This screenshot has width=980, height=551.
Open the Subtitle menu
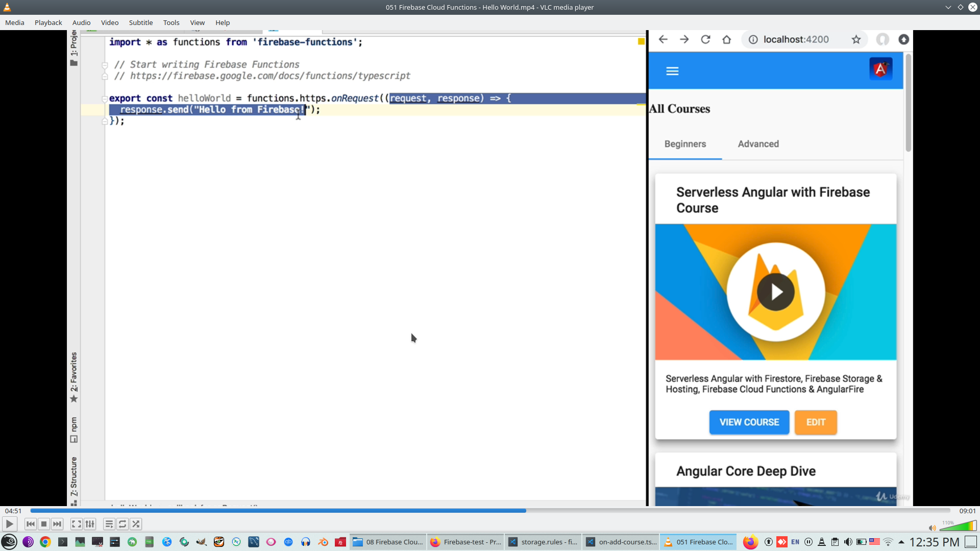[140, 22]
